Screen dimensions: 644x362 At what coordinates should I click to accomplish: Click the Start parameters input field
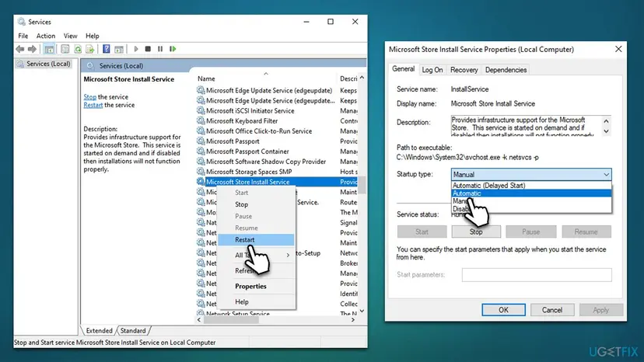click(x=537, y=274)
